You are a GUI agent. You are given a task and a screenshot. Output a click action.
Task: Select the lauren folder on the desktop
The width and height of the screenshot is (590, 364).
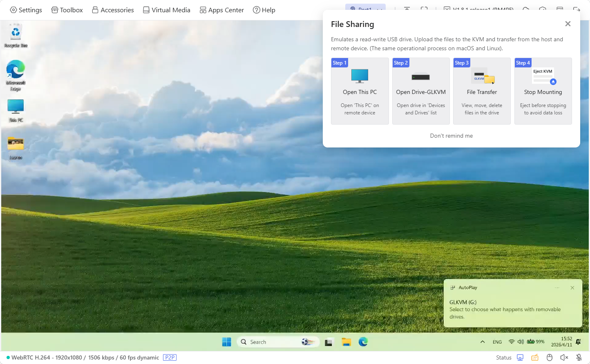[x=16, y=148]
